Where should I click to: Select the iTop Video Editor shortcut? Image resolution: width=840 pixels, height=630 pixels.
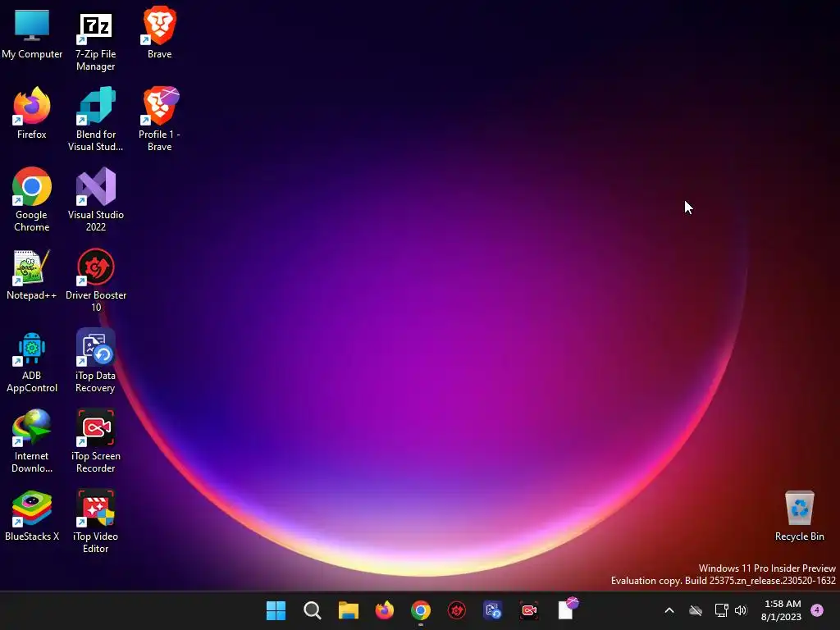point(95,522)
